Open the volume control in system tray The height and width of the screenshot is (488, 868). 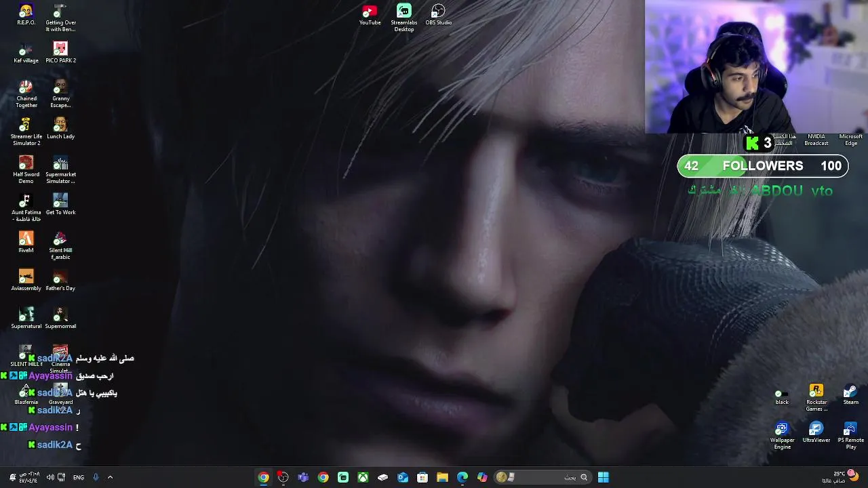click(50, 477)
